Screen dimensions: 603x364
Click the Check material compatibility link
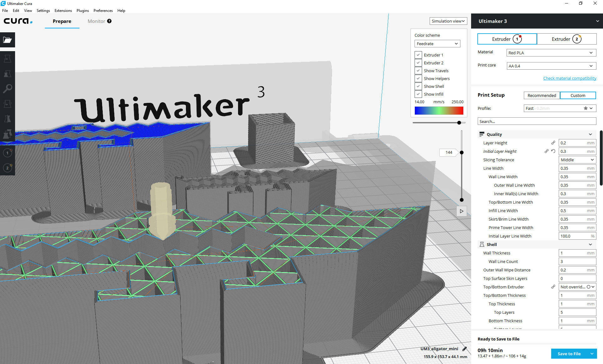(570, 78)
